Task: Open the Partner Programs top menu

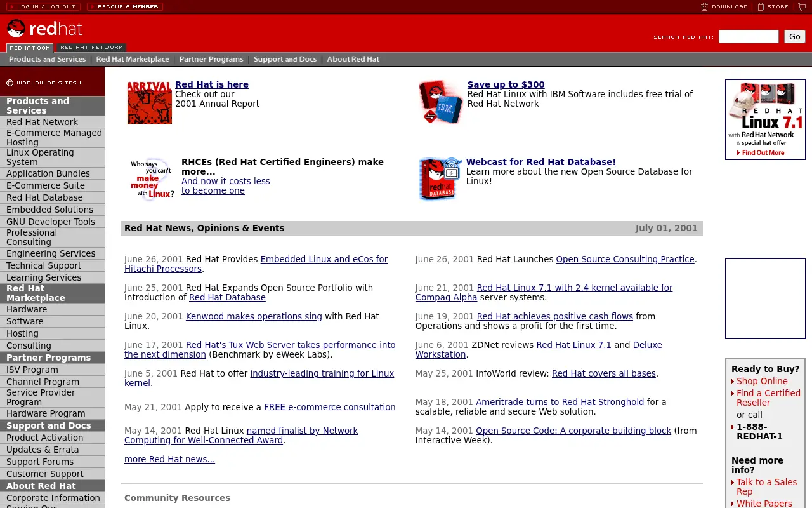Action: (x=211, y=59)
